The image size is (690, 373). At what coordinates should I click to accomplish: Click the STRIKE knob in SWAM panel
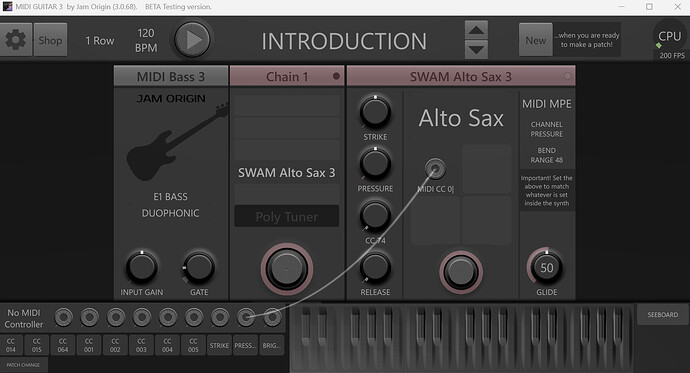click(375, 112)
